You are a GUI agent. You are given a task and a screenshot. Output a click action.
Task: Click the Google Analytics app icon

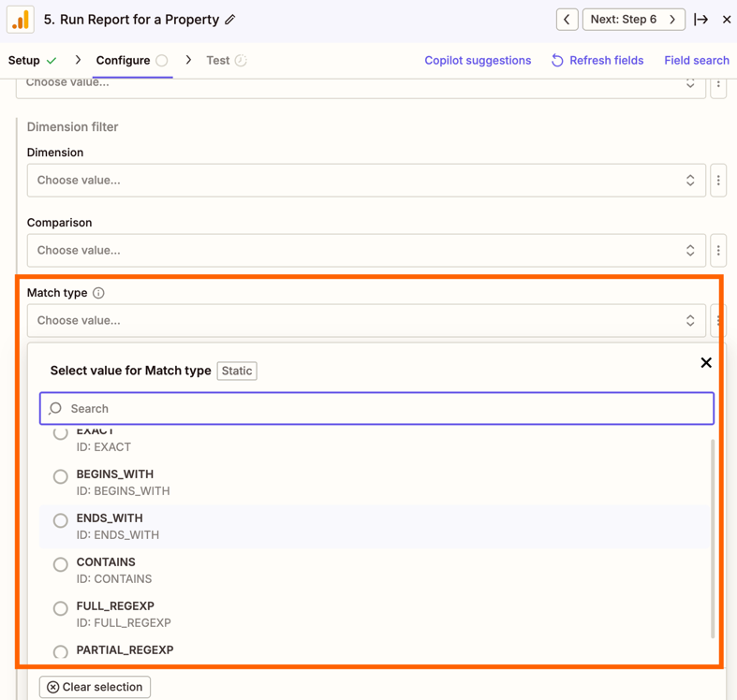pyautogui.click(x=21, y=20)
